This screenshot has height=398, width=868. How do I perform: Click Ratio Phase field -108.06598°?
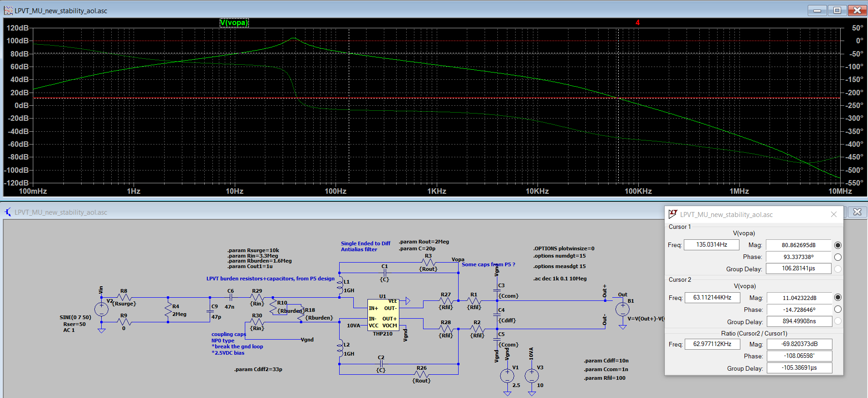[799, 356]
